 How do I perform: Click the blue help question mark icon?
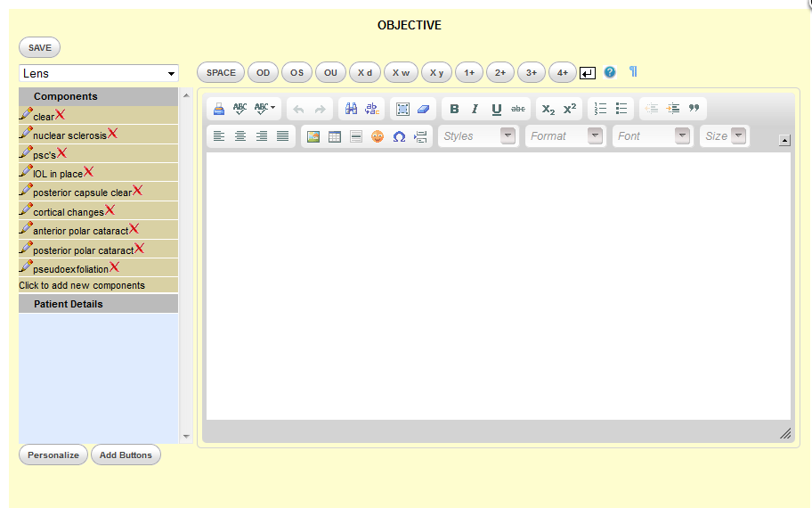point(610,72)
